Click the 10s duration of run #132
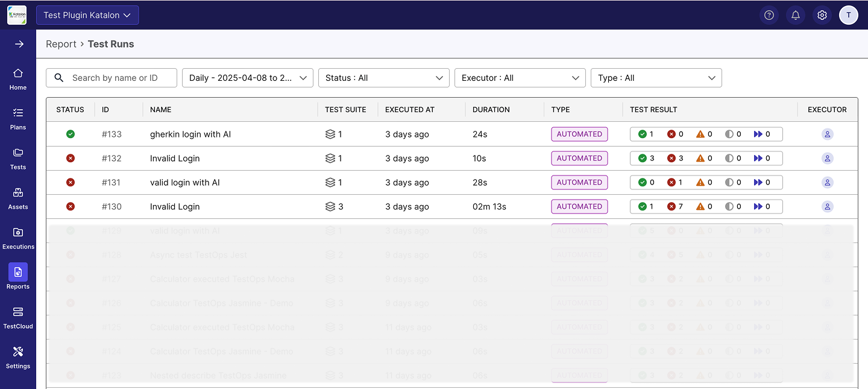Screen dimensions: 868x389 [479, 158]
